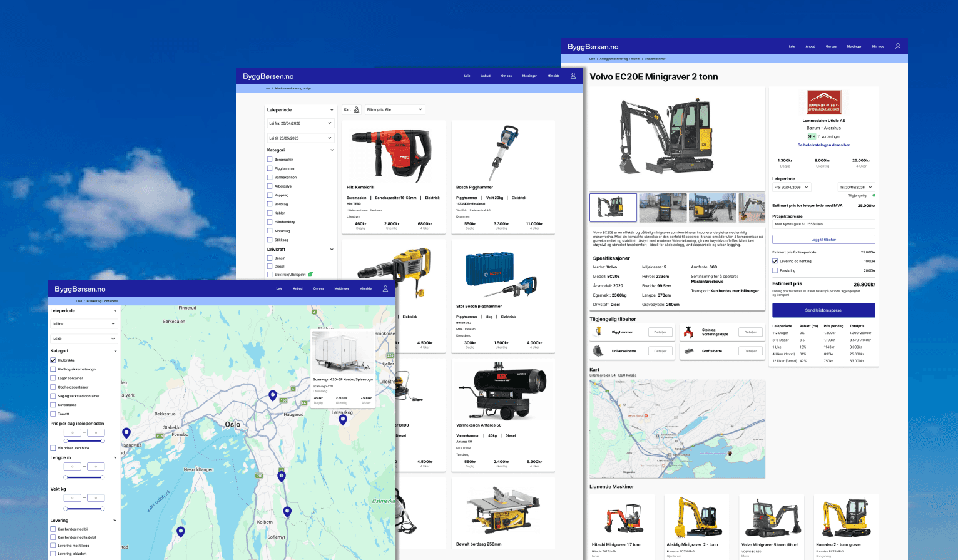Check the Diesel drivkraft checkbox
Viewport: 958px width, 560px height.
tap(270, 266)
